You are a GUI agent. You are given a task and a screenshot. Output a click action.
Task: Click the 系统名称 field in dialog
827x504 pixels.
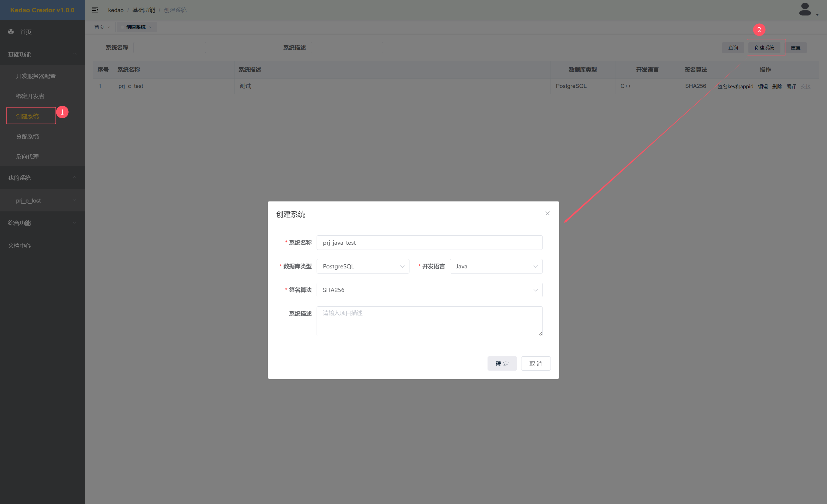pyautogui.click(x=429, y=243)
